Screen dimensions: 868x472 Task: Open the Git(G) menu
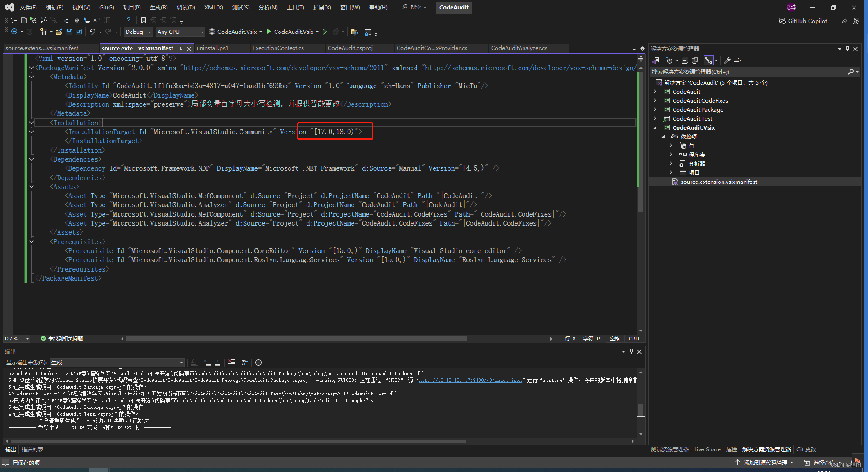pos(107,8)
